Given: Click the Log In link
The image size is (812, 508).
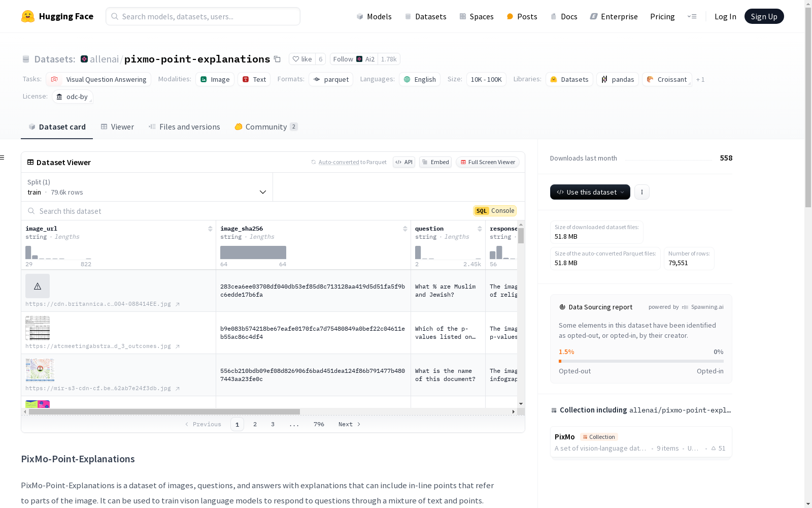Looking at the screenshot, I should [725, 16].
